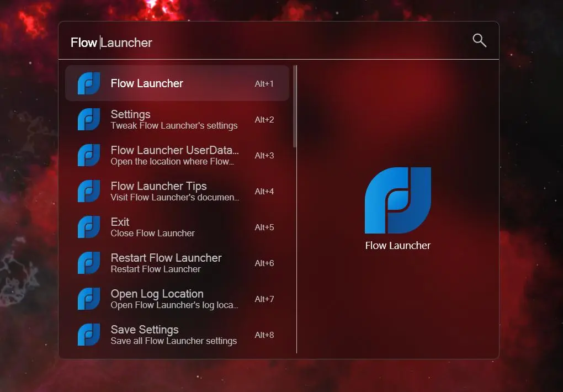Image resolution: width=563 pixels, height=392 pixels.
Task: Click the results list scrollbar thumb
Action: tap(295, 107)
